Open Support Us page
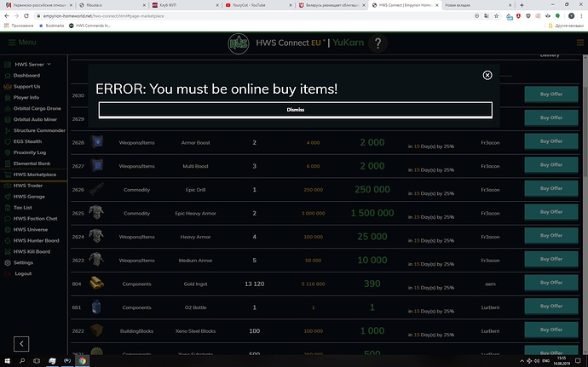Image resolution: width=588 pixels, height=367 pixels. coord(26,87)
